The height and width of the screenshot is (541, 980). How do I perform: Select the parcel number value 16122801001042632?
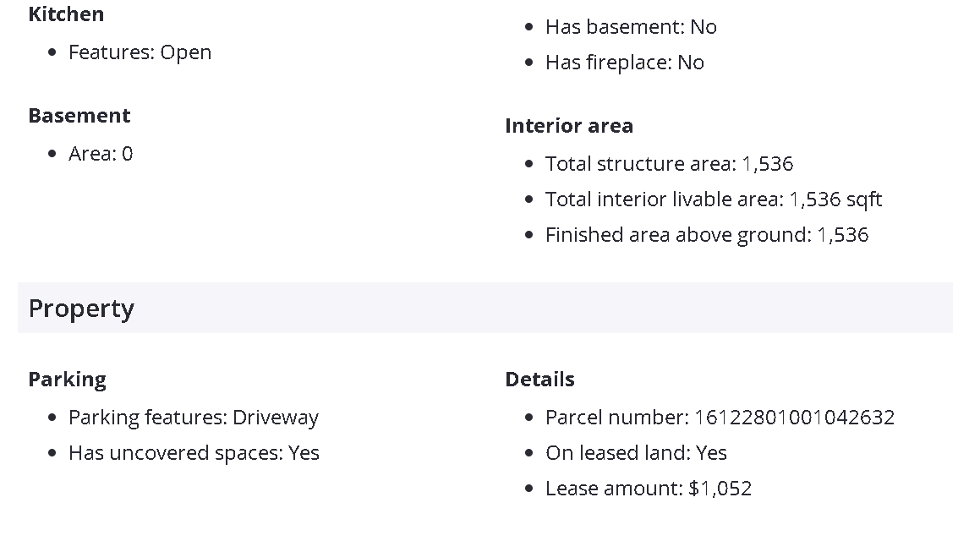[794, 418]
